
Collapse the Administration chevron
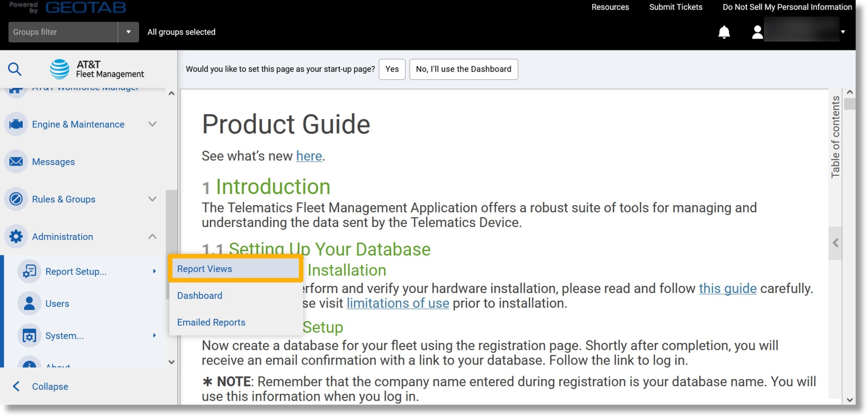[153, 236]
